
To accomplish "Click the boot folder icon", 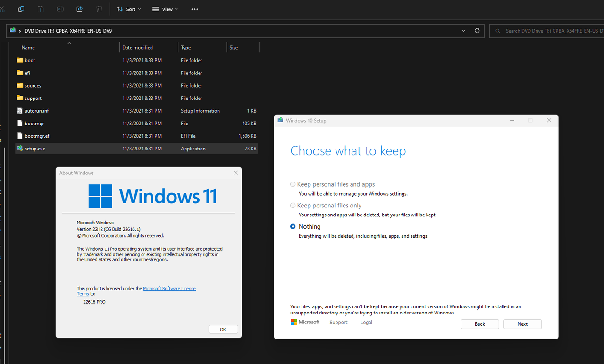I will 20,60.
